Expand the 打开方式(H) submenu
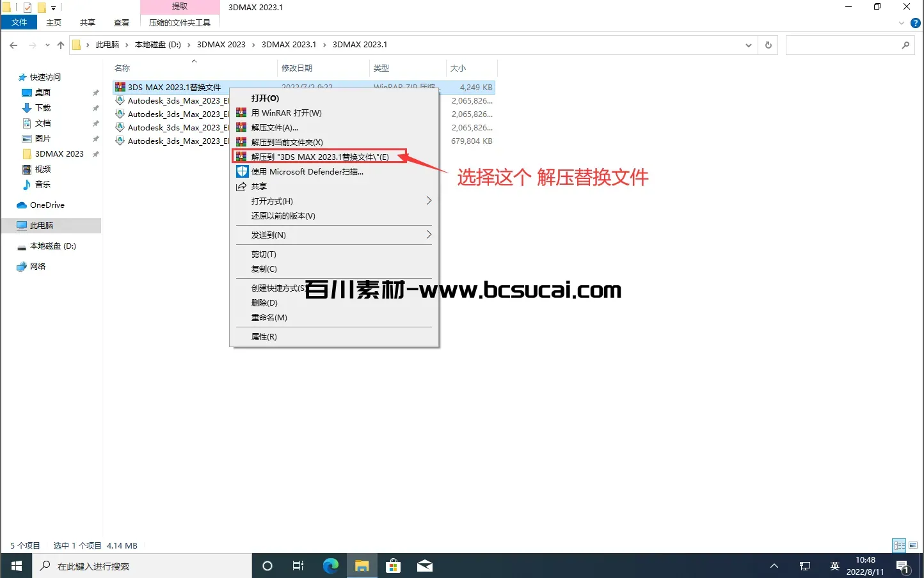The image size is (924, 578). (334, 201)
